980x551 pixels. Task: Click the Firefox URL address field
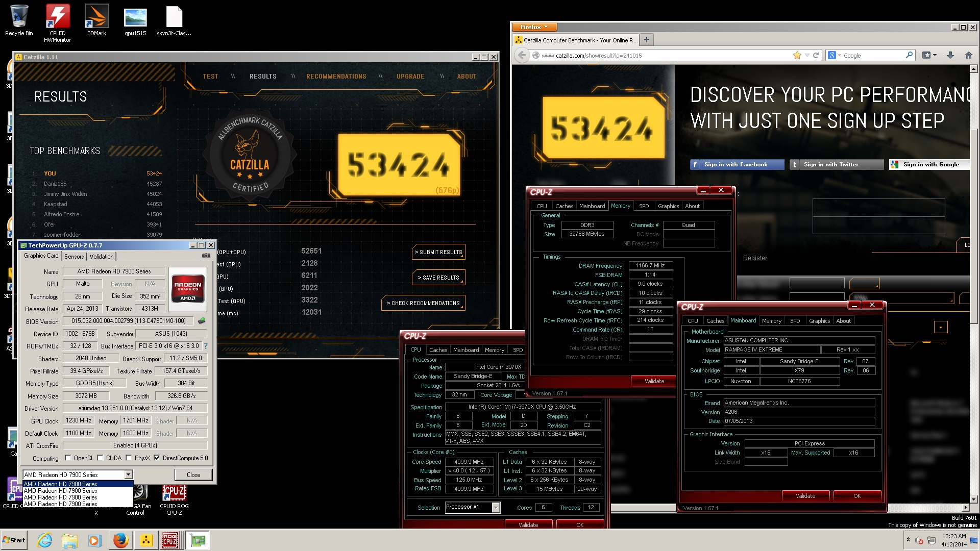[664, 55]
